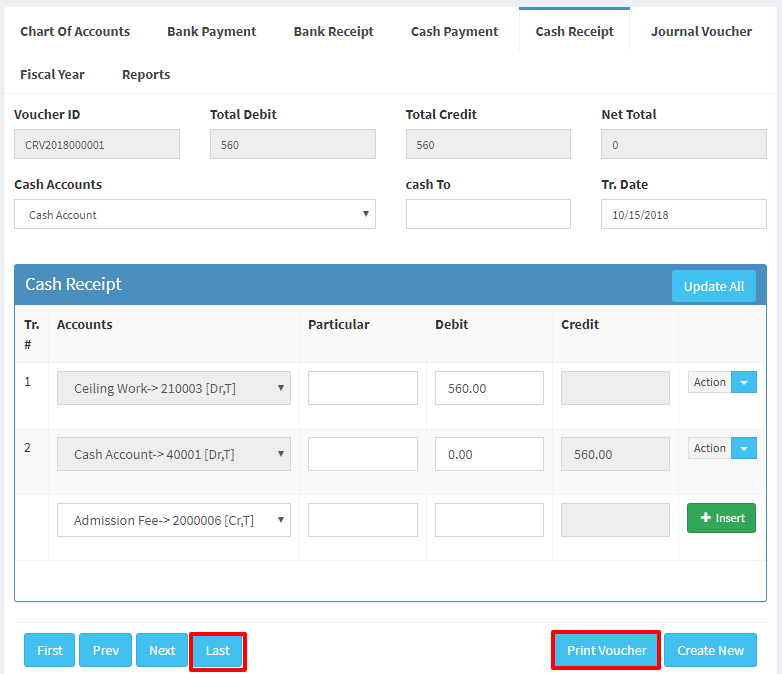Viewport: 782px width, 674px height.
Task: Click the empty Credit field in row 1
Action: pos(615,388)
